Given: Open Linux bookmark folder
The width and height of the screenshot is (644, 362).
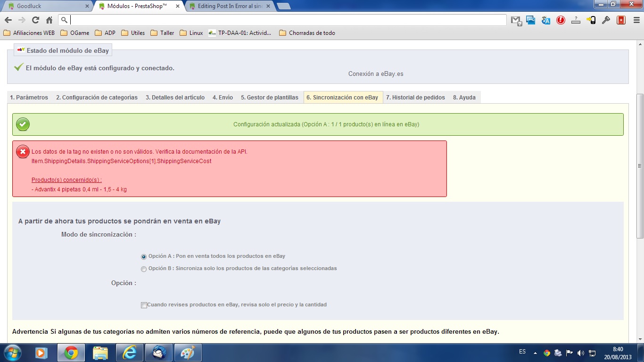Looking at the screenshot, I should coord(191,33).
